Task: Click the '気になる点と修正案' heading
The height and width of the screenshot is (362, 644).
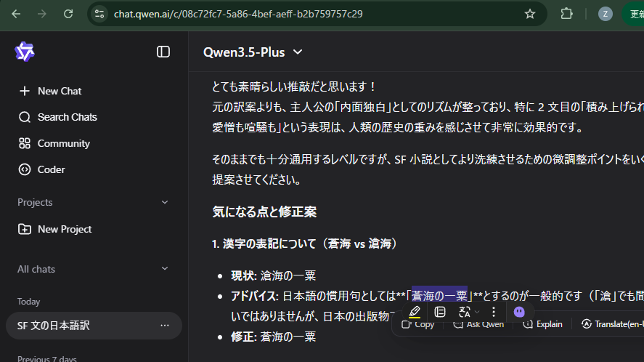Action: point(264,212)
